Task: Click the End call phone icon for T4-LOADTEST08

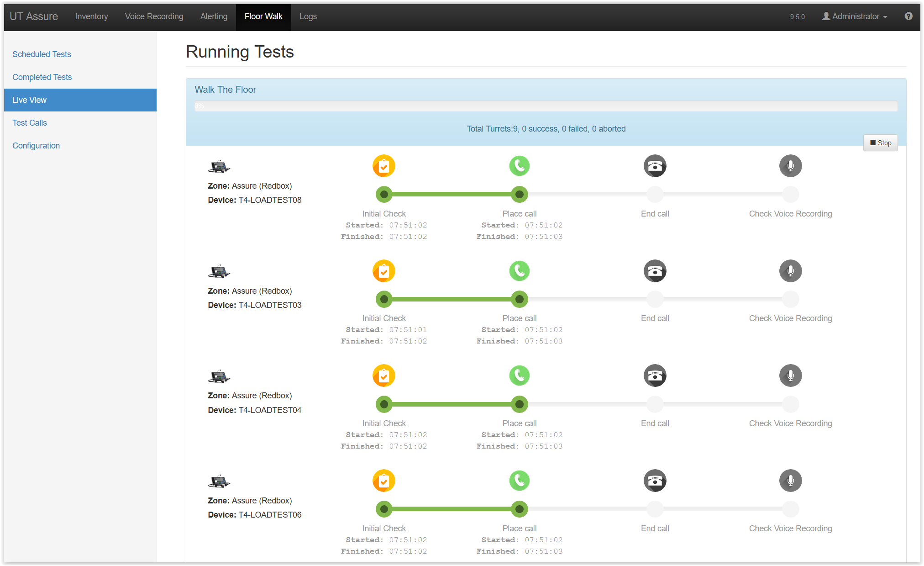Action: pyautogui.click(x=655, y=166)
